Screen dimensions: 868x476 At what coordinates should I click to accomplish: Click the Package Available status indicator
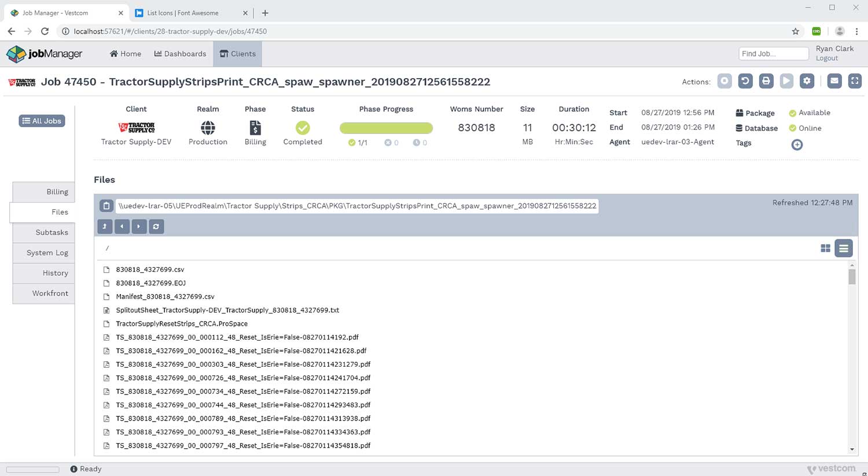(810, 113)
